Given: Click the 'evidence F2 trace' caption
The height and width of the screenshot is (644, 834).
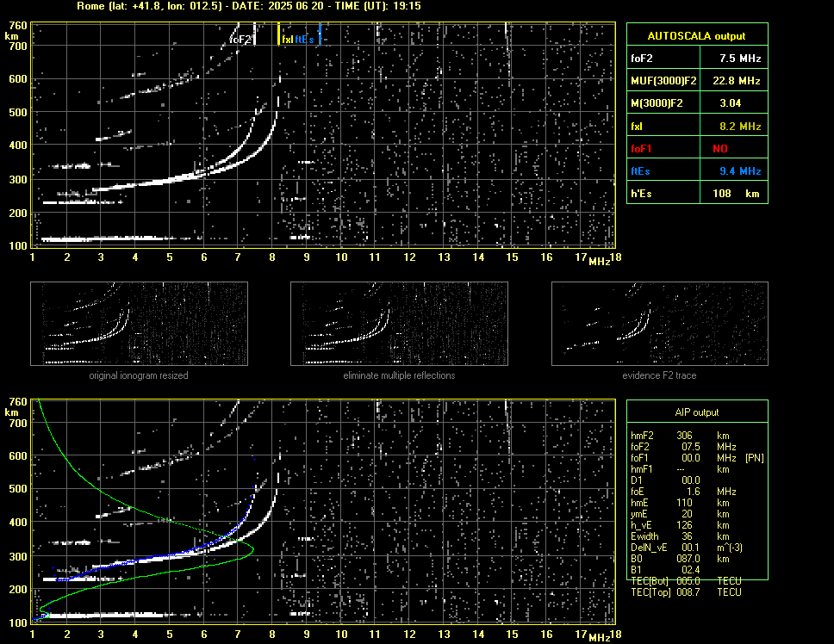Looking at the screenshot, I should click(659, 375).
